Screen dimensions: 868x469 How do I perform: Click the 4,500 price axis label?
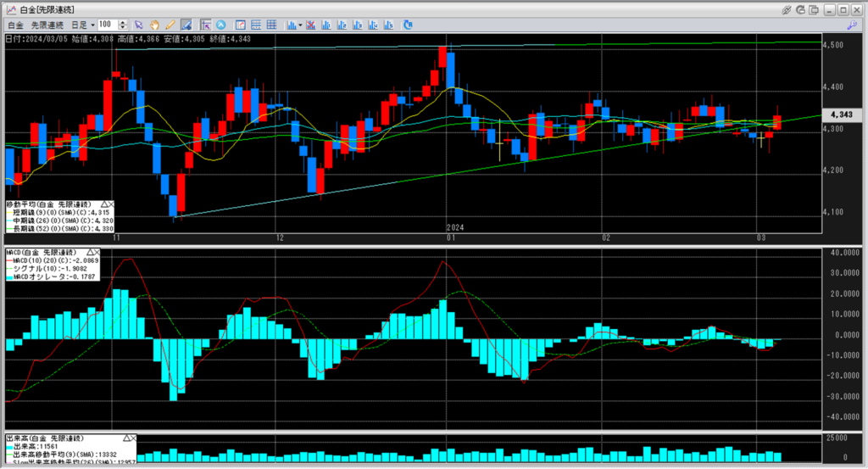832,46
